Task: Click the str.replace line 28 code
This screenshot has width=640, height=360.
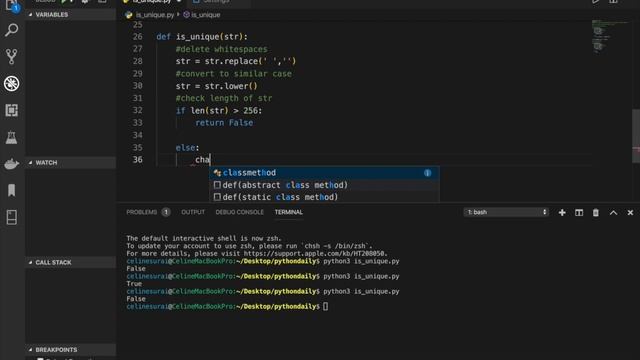Action: (236, 61)
